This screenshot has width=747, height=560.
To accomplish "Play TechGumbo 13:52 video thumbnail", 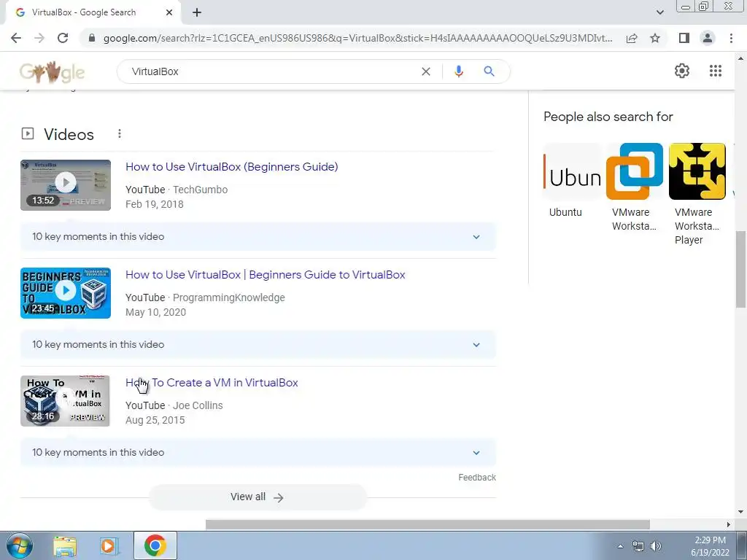I will (66, 185).
